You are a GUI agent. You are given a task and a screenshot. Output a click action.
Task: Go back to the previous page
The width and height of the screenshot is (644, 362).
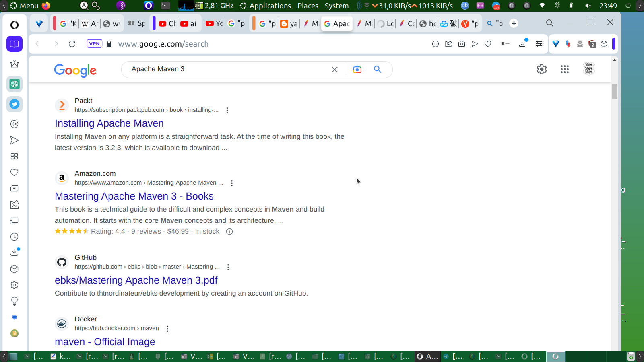[37, 44]
